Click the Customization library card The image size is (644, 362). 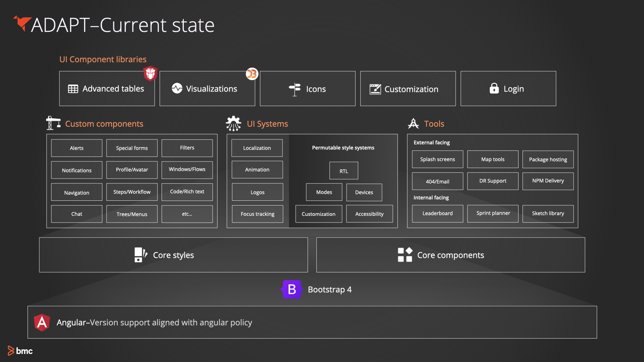point(408,89)
